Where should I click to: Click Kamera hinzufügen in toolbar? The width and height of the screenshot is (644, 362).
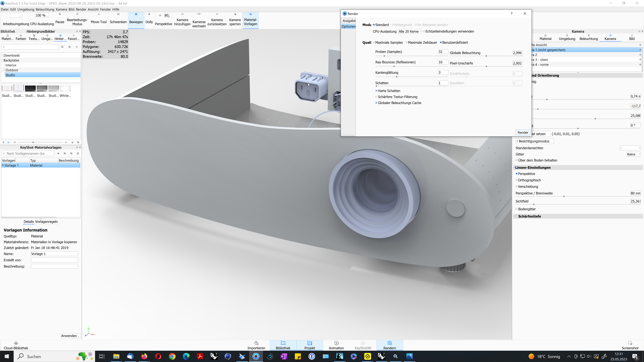(x=182, y=19)
